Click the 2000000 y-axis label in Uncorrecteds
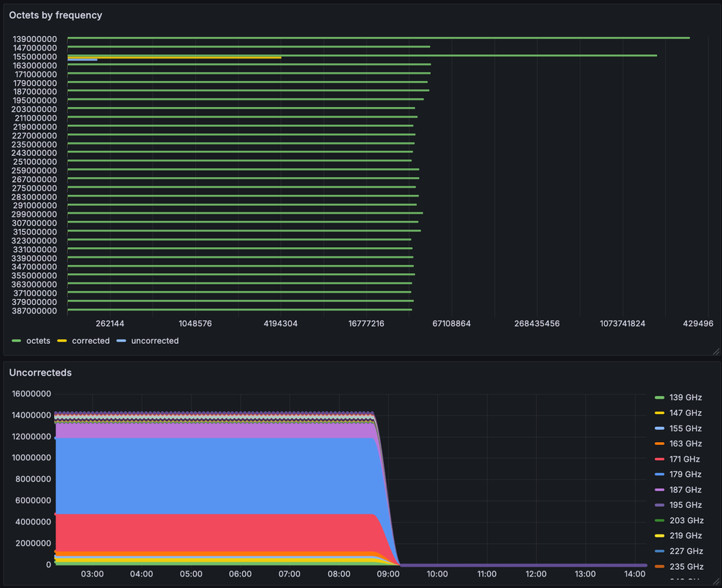722x588 pixels. point(33,543)
